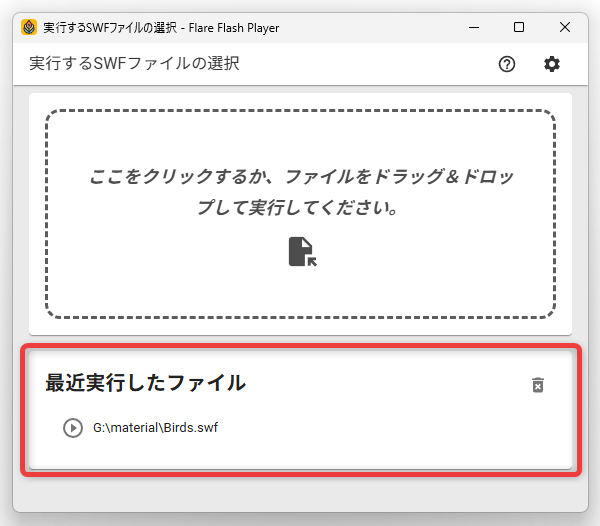Click the file-with-arrow icon in drop zone
Viewport: 600px width, 526px height.
(302, 252)
